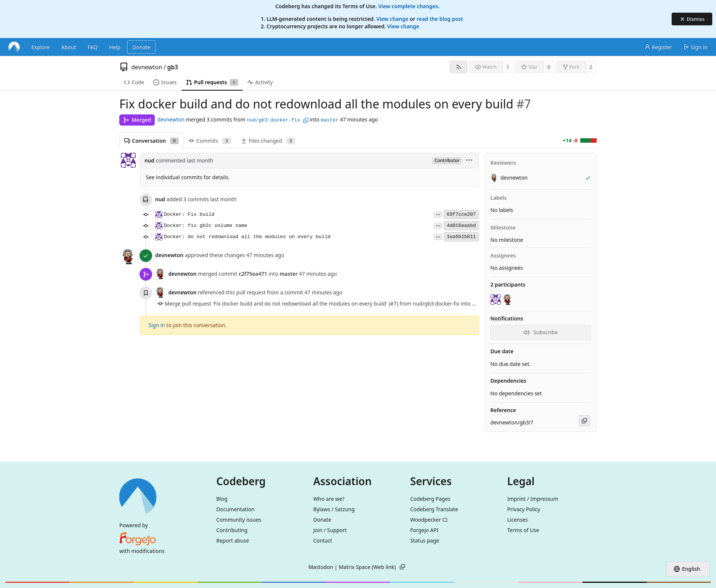Click 'Sign in' in the join conversation notice
This screenshot has height=588, width=716.
pyautogui.click(x=157, y=325)
